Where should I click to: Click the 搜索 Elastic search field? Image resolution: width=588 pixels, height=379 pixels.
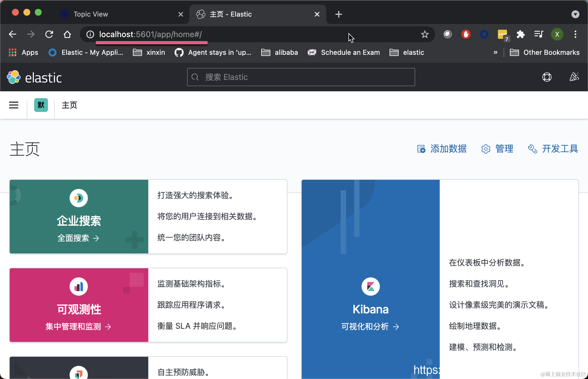click(301, 77)
